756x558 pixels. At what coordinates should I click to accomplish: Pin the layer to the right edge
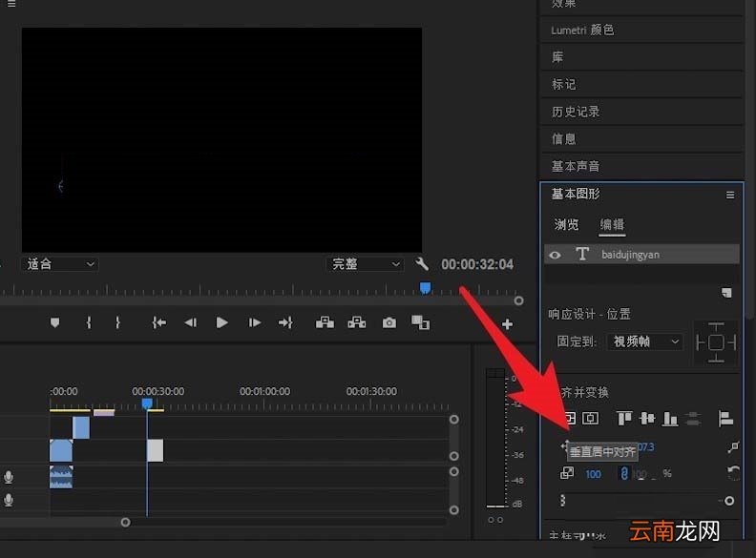(731, 342)
